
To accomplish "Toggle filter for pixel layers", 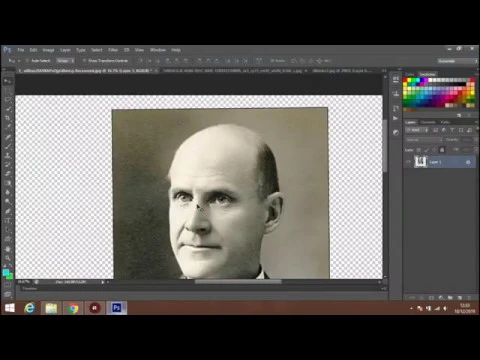I will click(435, 130).
